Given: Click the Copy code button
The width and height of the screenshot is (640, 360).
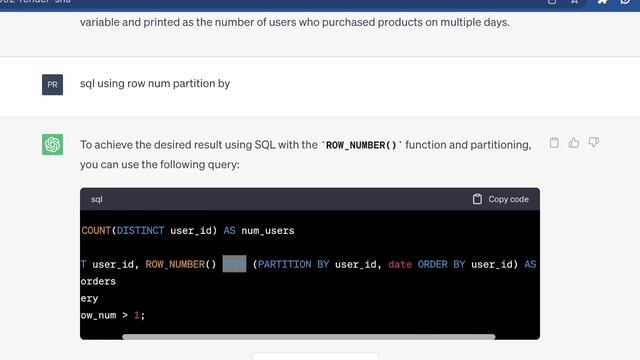Looking at the screenshot, I should pyautogui.click(x=500, y=199).
